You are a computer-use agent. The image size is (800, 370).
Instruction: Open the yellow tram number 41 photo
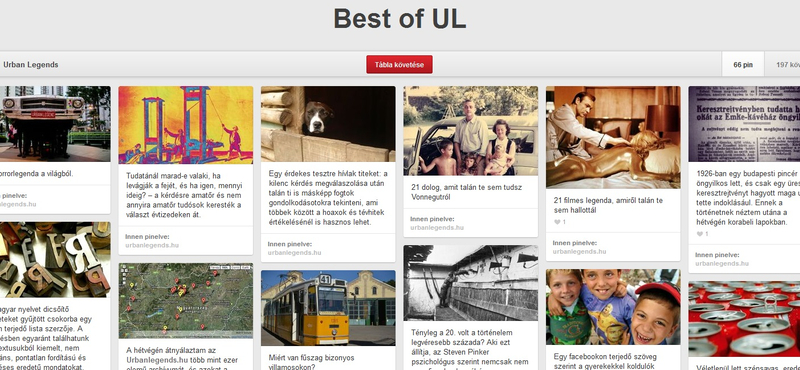click(x=328, y=308)
